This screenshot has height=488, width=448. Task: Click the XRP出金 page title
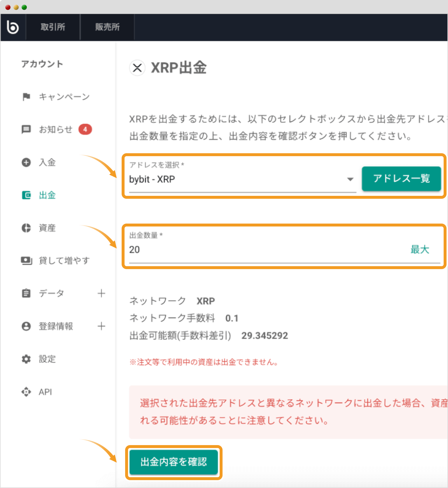[x=179, y=68]
